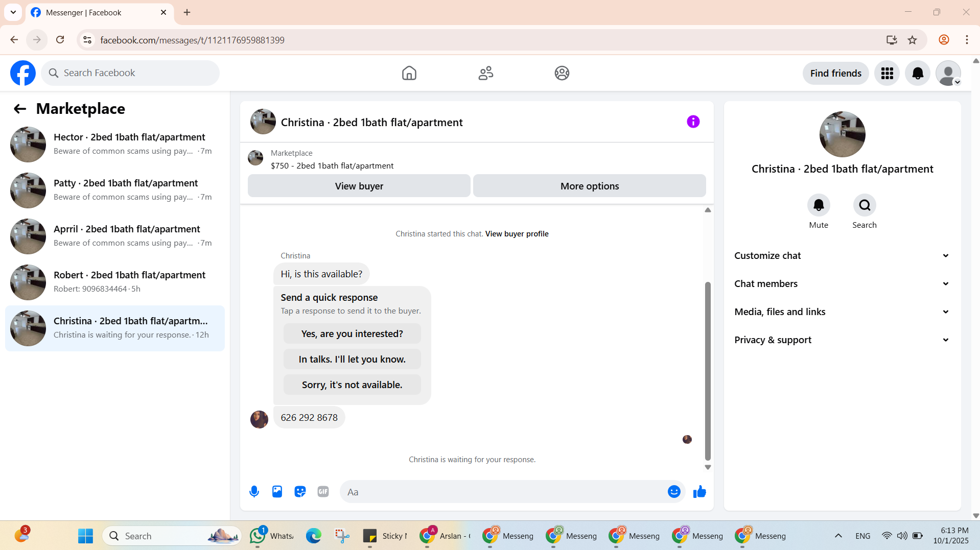Click the taskbar Search box

(x=172, y=536)
